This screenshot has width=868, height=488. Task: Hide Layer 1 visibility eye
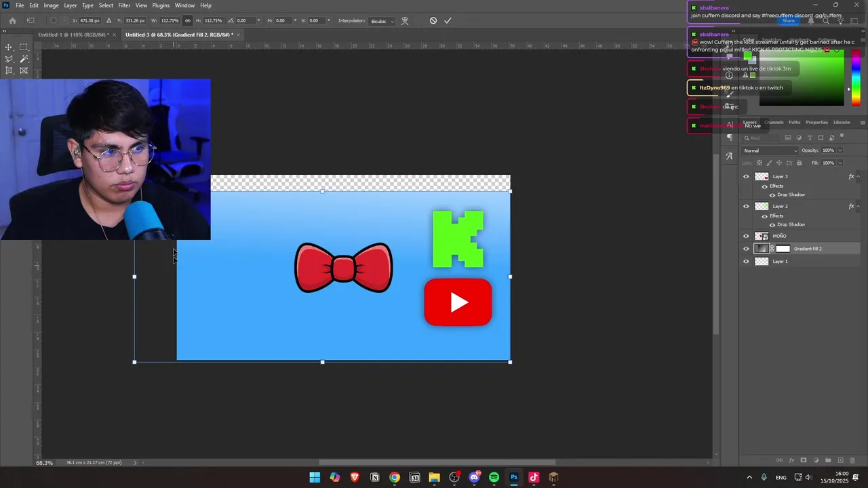click(x=747, y=262)
